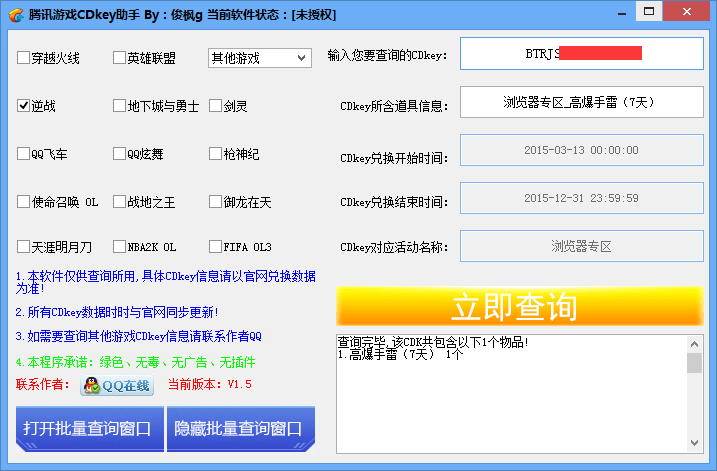
Task: Check the 使命召唤 OL option
Action: click(x=23, y=202)
